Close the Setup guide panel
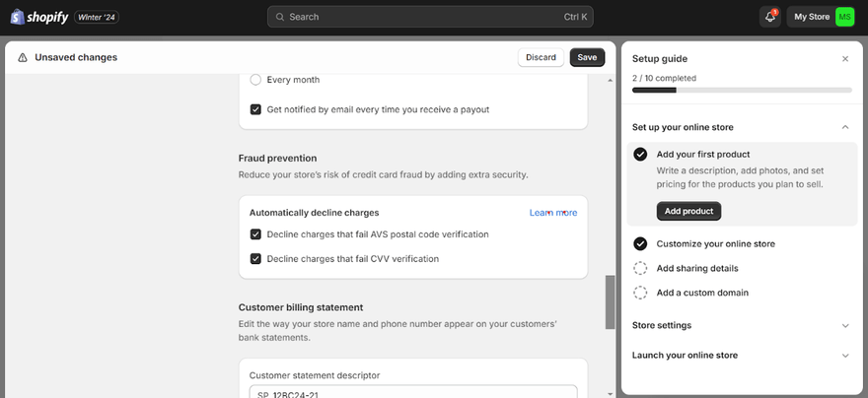The height and width of the screenshot is (398, 868). [844, 59]
